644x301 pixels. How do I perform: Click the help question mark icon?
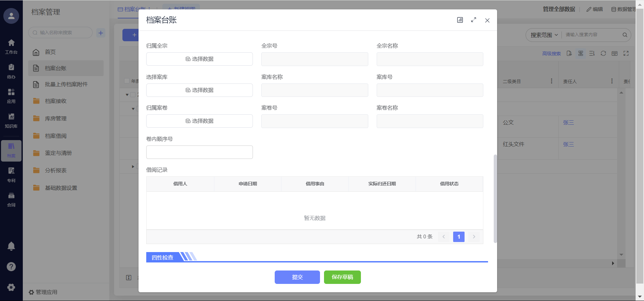coord(11,266)
